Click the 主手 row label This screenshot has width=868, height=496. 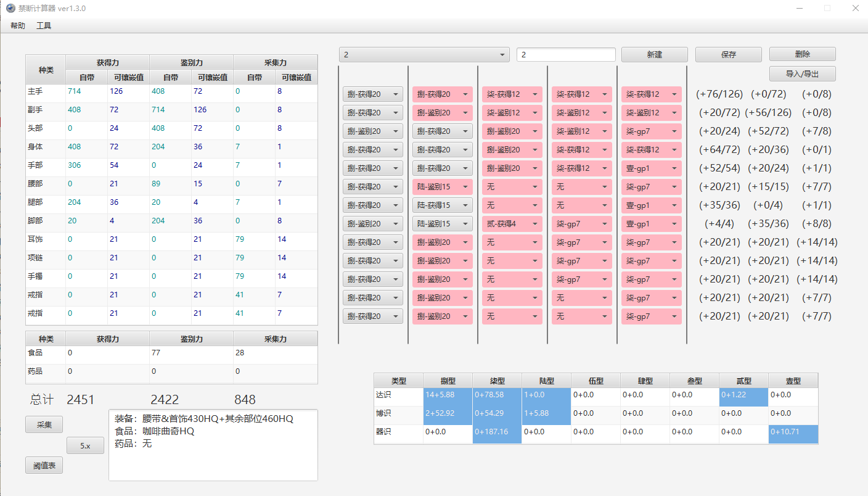pos(35,91)
